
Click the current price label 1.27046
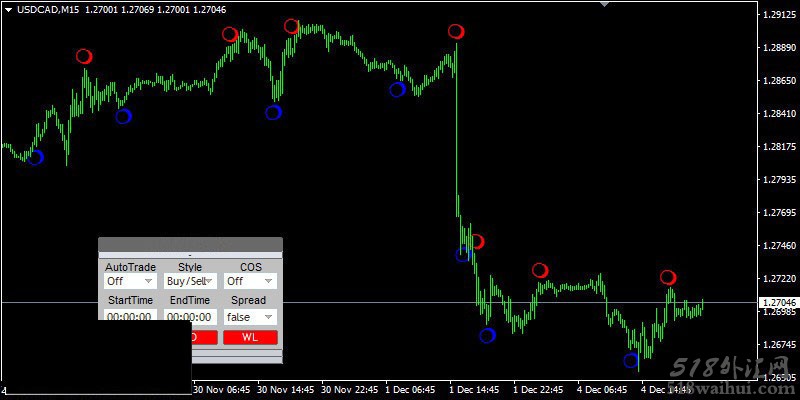[x=779, y=303]
